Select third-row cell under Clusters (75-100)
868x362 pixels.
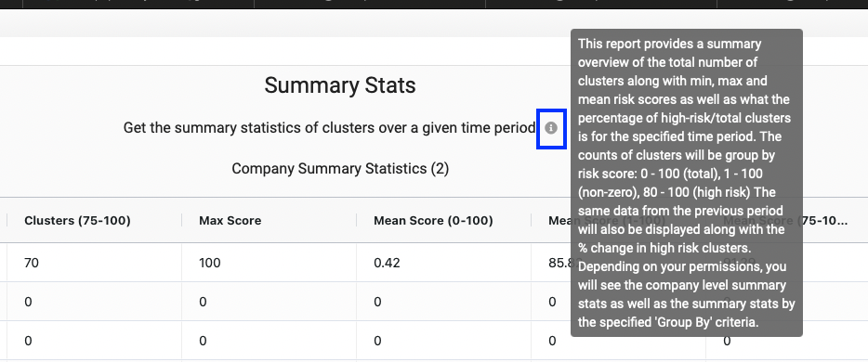94,341
